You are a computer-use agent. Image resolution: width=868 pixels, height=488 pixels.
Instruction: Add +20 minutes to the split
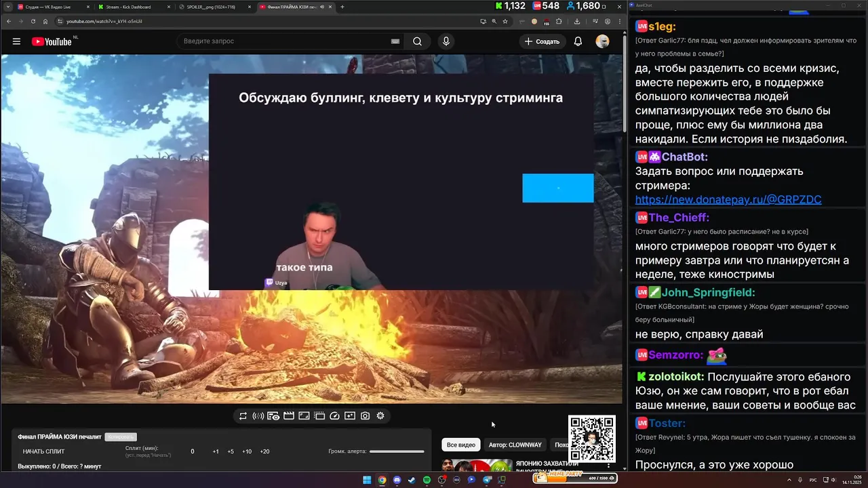coord(264,451)
